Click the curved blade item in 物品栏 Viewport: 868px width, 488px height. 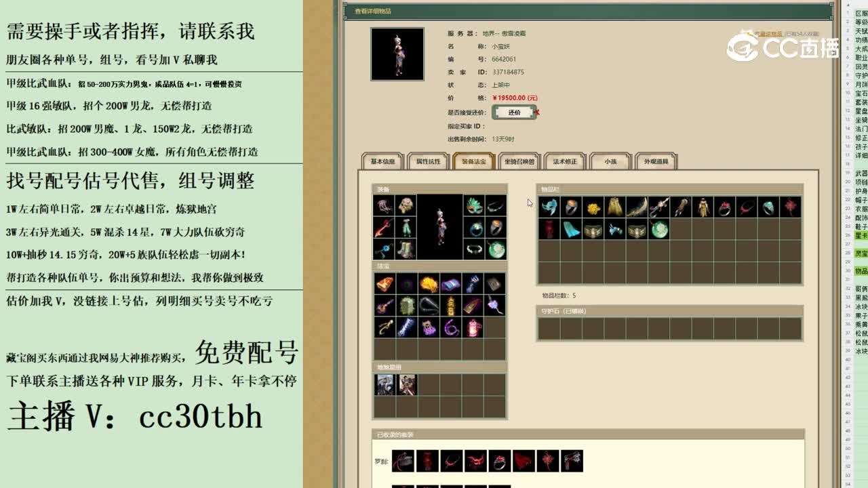point(637,207)
